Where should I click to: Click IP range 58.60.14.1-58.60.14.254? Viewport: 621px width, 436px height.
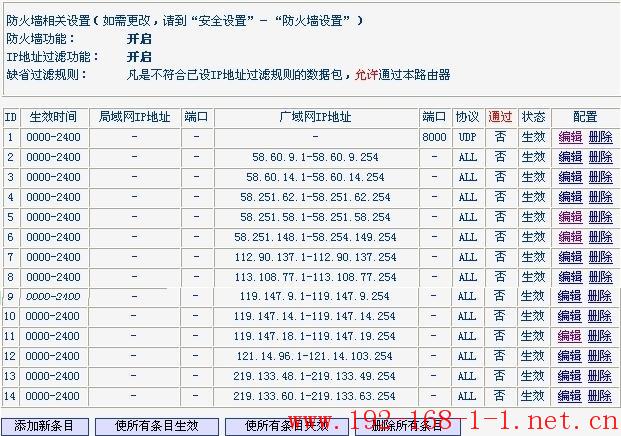[x=315, y=177]
